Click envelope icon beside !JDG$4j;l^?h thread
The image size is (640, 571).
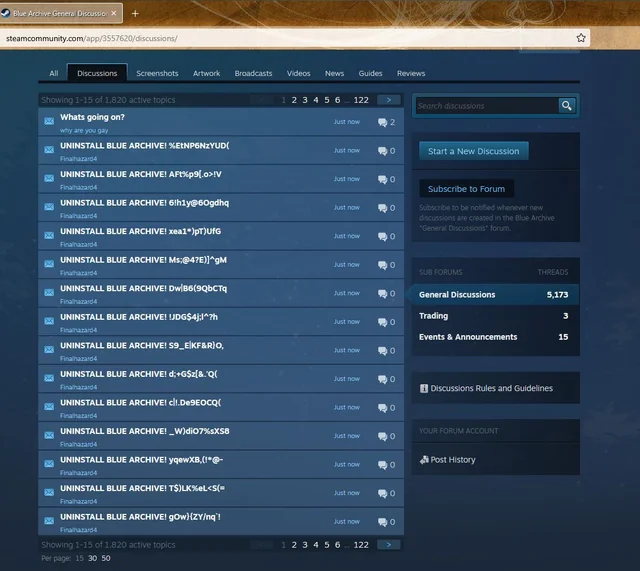pos(49,321)
